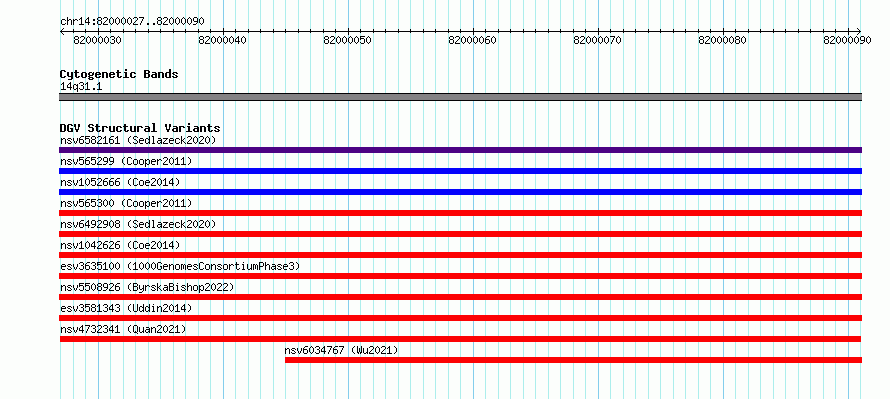Click the chr14:82000027..82000090 region label

132,22
